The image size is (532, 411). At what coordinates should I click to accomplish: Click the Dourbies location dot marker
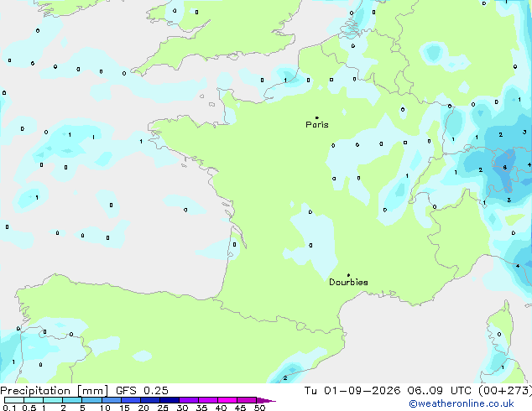pyautogui.click(x=348, y=275)
